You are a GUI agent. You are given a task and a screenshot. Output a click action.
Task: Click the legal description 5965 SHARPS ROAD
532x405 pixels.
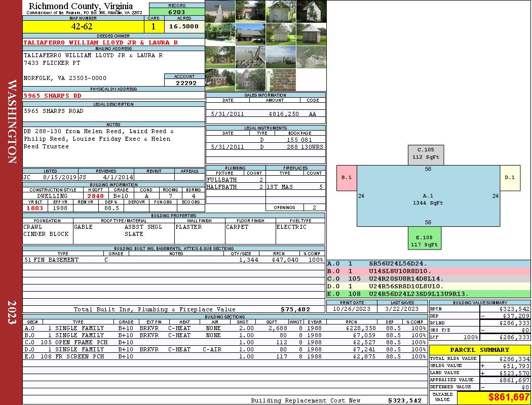point(53,111)
